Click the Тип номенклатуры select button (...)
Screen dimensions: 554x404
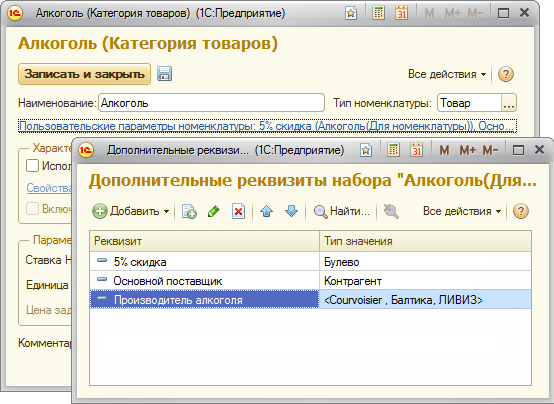point(509,103)
